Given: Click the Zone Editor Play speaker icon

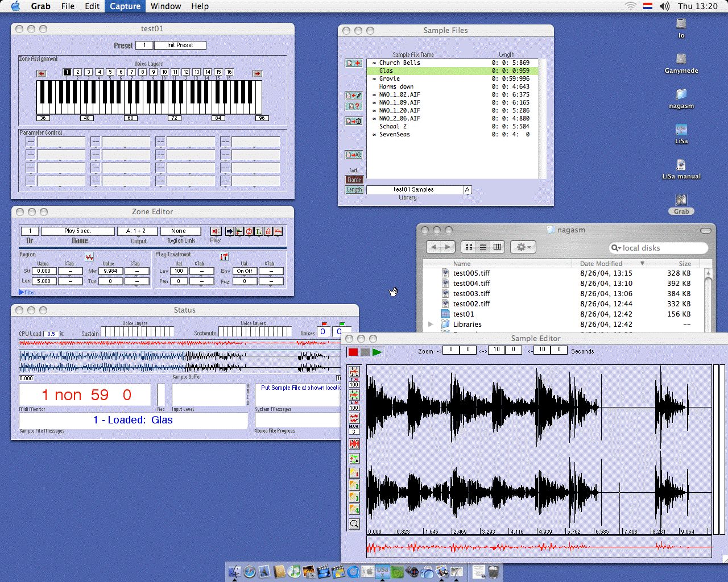Looking at the screenshot, I should point(216,231).
